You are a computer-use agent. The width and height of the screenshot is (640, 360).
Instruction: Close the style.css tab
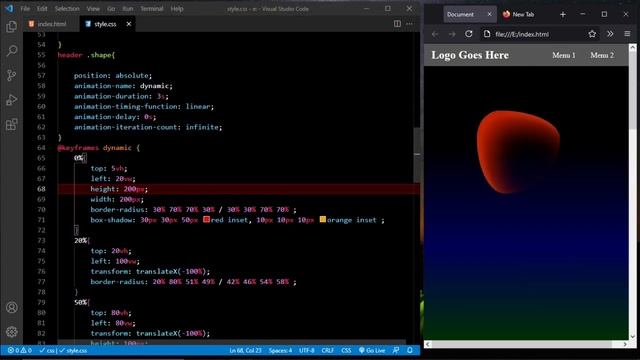tap(129, 24)
